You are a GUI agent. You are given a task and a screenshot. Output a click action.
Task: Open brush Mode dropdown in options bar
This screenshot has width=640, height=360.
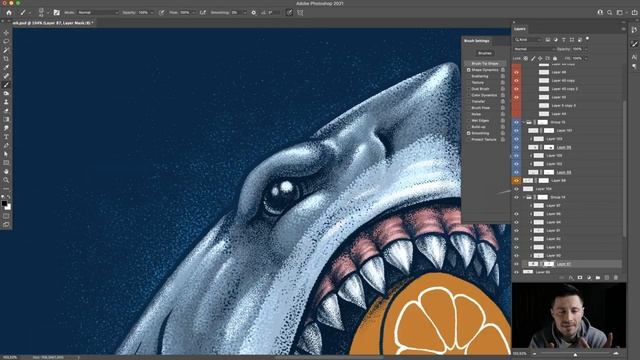pos(98,13)
